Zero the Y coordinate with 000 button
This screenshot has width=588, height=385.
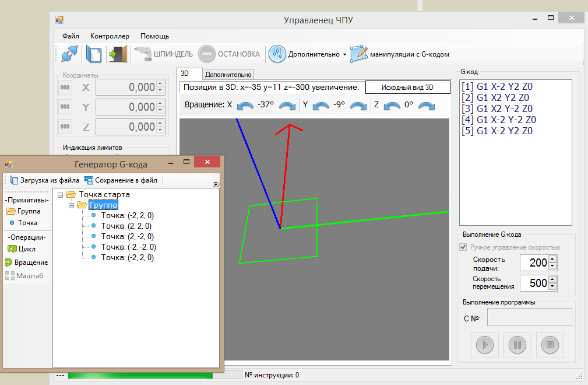click(x=65, y=107)
